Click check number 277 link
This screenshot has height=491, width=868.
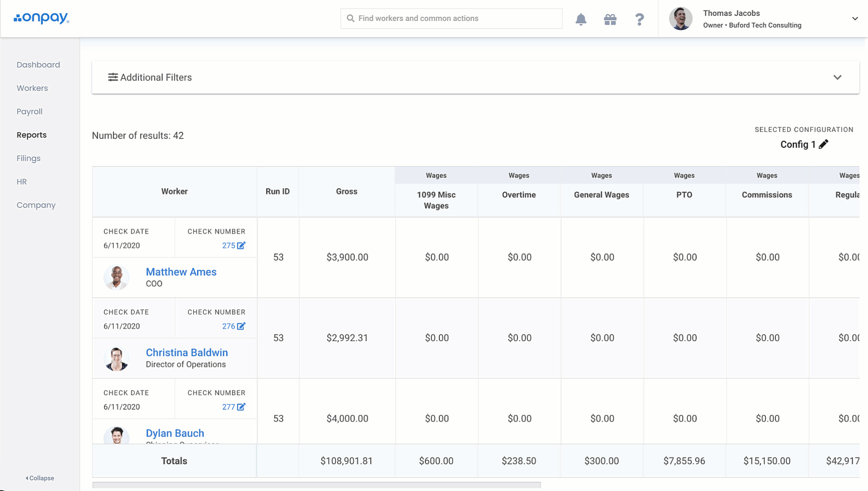(x=229, y=407)
